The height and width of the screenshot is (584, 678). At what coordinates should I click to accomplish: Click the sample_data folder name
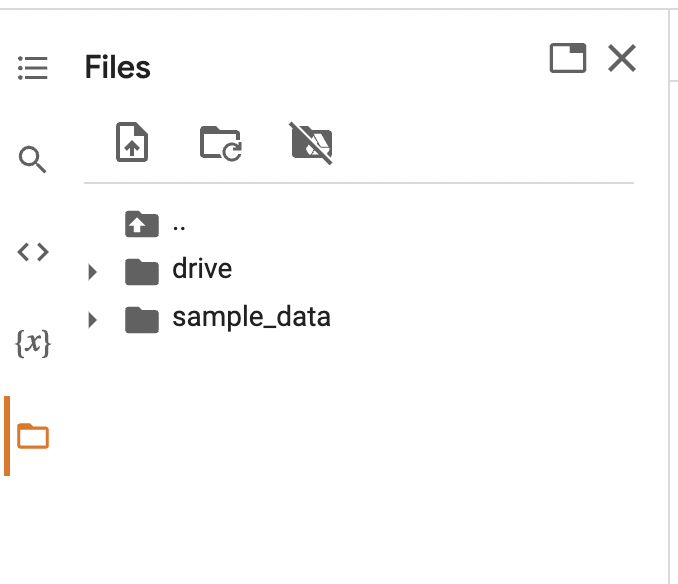251,318
